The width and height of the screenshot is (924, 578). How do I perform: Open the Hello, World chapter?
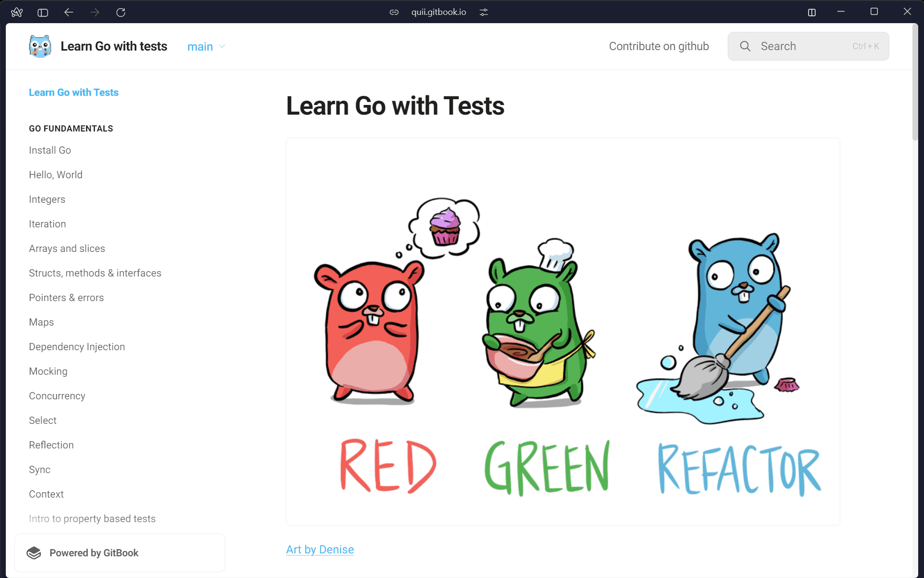coord(55,174)
